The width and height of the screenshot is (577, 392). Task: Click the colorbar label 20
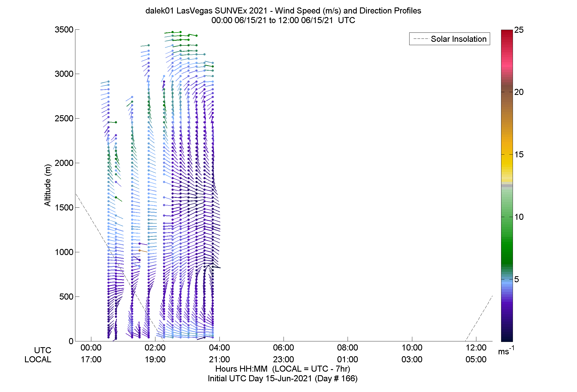click(x=519, y=92)
